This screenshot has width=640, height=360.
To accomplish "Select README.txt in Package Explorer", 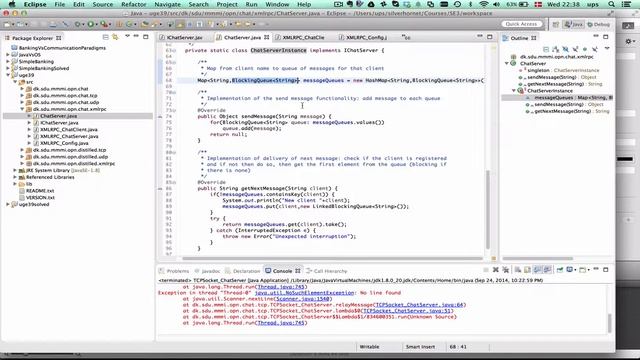I will pyautogui.click(x=40, y=191).
